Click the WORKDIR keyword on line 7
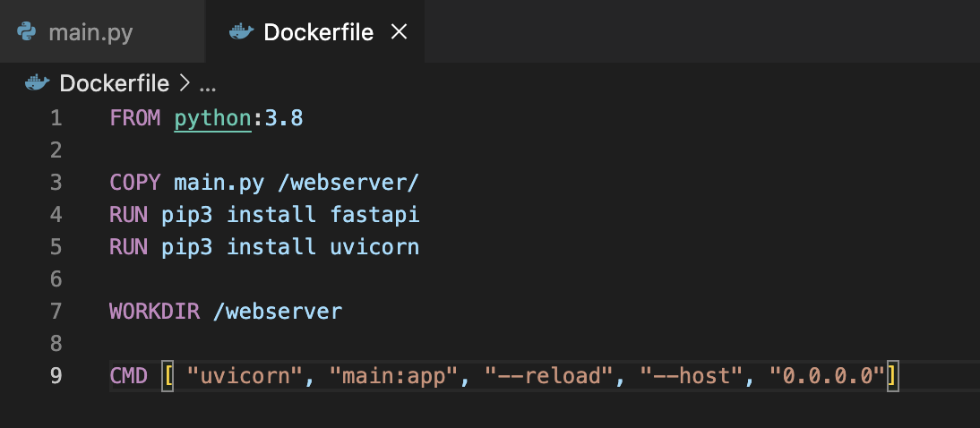 (157, 312)
